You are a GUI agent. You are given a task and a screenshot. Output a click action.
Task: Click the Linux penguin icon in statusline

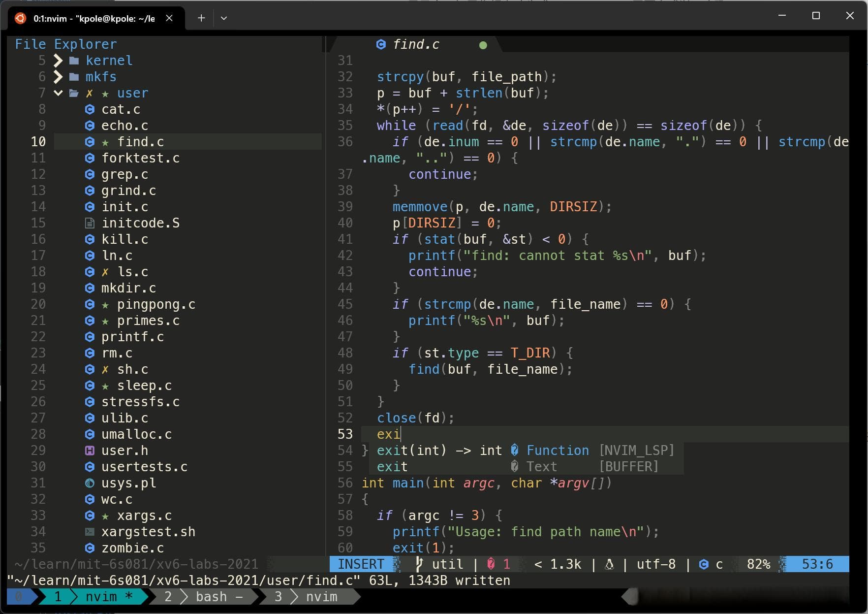tap(609, 564)
